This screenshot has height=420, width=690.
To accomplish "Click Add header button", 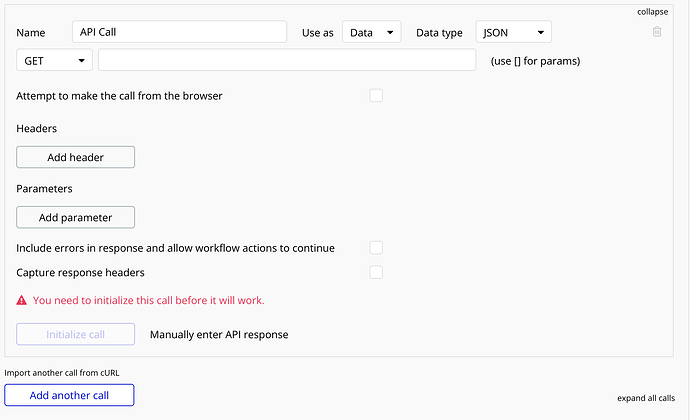I will (x=75, y=157).
